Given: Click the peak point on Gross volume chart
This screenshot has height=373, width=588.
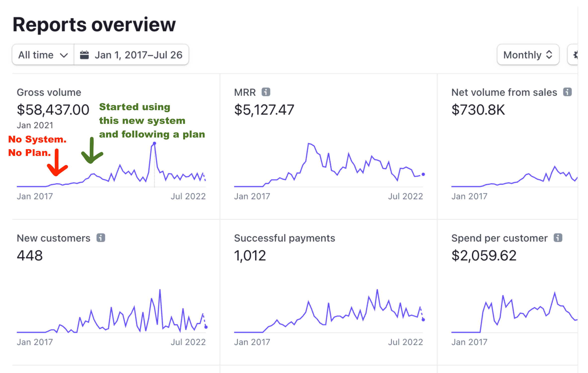Looking at the screenshot, I should pos(154,143).
